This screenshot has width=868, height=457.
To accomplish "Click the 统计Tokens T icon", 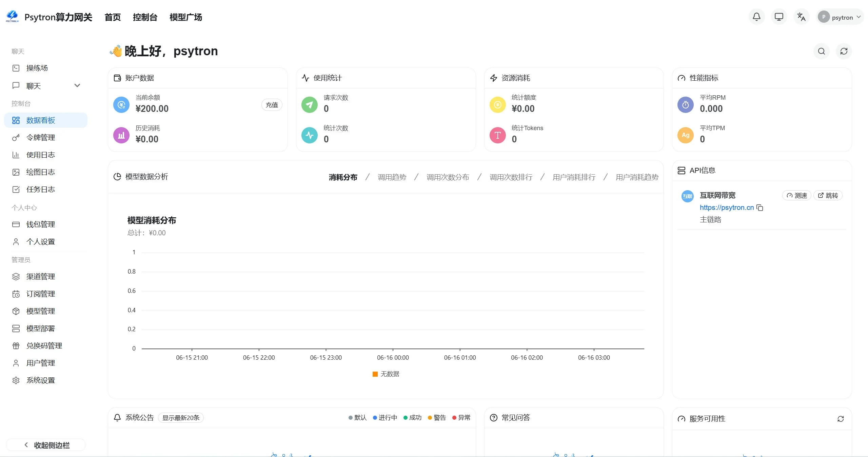I will [498, 135].
